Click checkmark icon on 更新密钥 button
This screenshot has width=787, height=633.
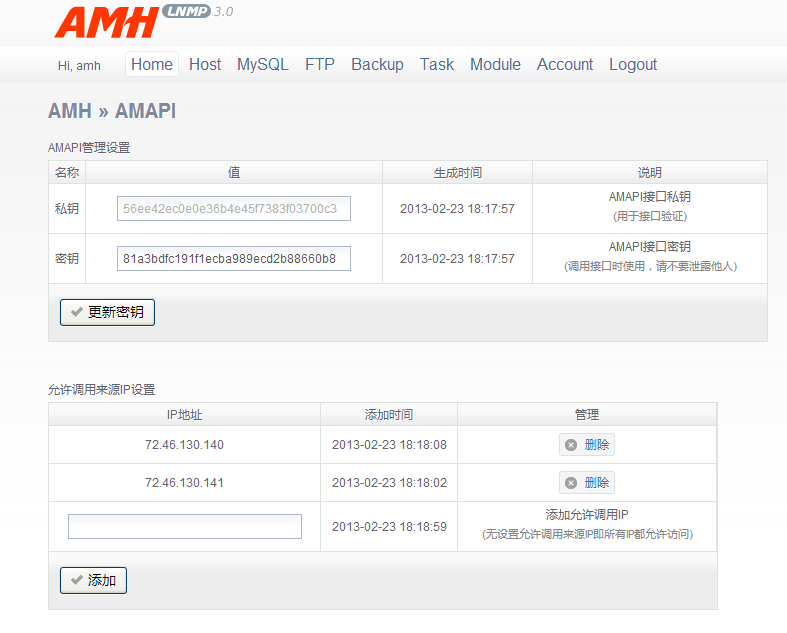(x=77, y=312)
